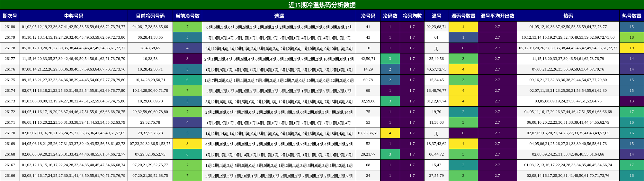Select the 中奖号码 column header
644x181 pixels.
pyautogui.click(x=74, y=16)
